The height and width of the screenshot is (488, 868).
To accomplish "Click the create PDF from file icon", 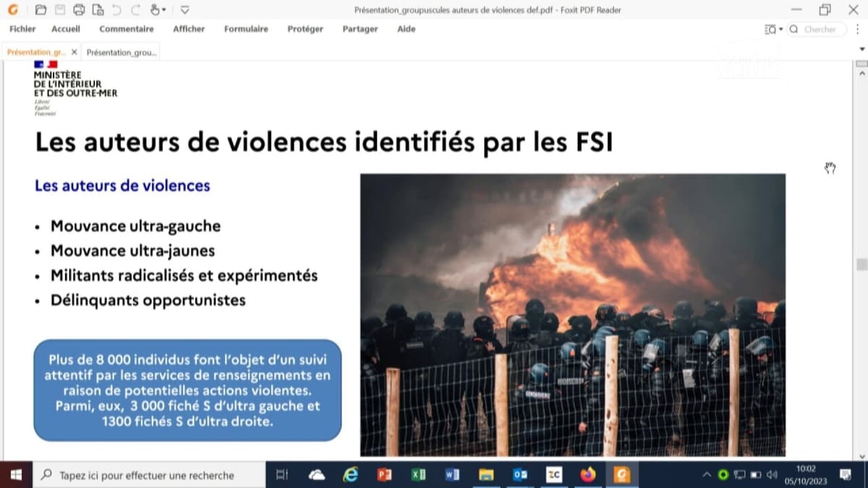I will point(98,9).
